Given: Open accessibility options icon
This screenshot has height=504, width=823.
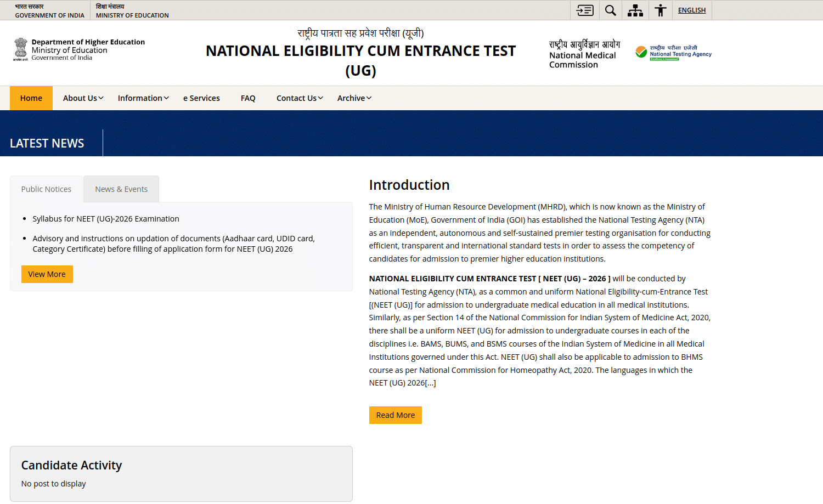Looking at the screenshot, I should point(661,10).
